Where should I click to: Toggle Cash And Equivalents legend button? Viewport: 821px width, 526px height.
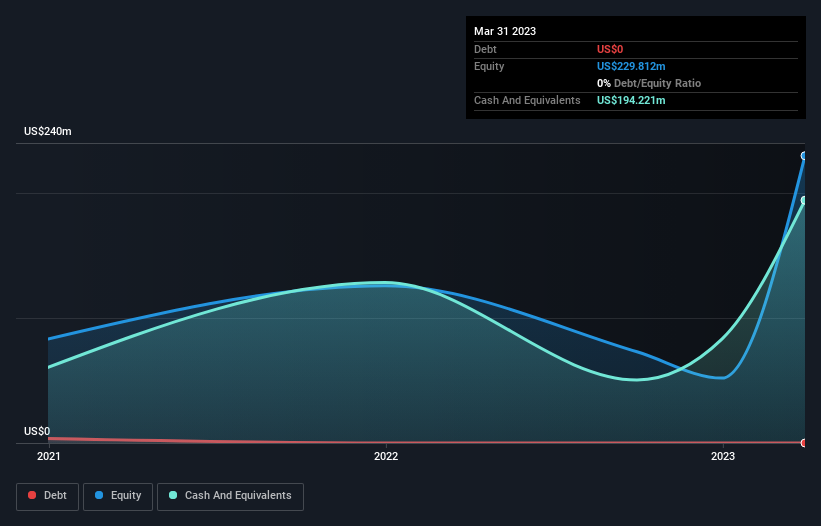pyautogui.click(x=230, y=496)
